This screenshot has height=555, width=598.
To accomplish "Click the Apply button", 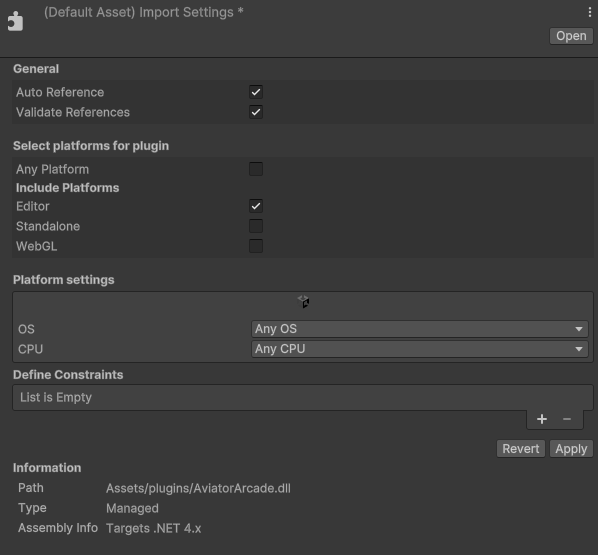I will tap(571, 449).
